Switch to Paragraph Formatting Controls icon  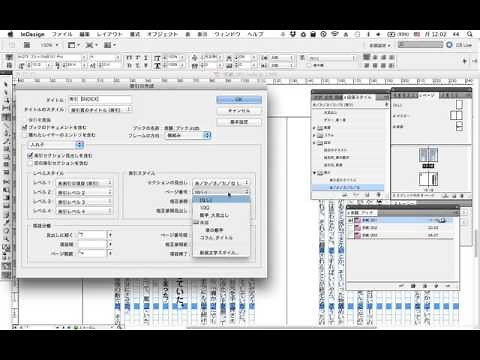[x=9, y=65]
